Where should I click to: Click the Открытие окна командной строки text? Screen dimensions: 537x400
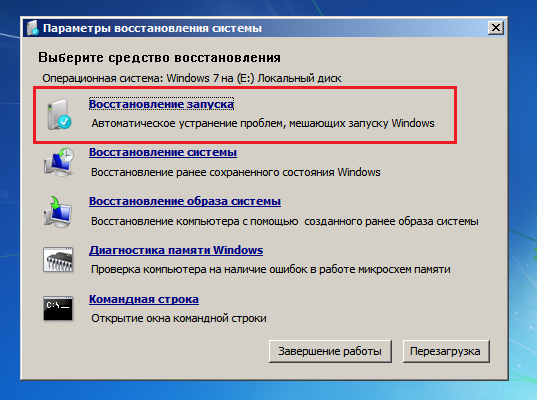click(x=179, y=318)
